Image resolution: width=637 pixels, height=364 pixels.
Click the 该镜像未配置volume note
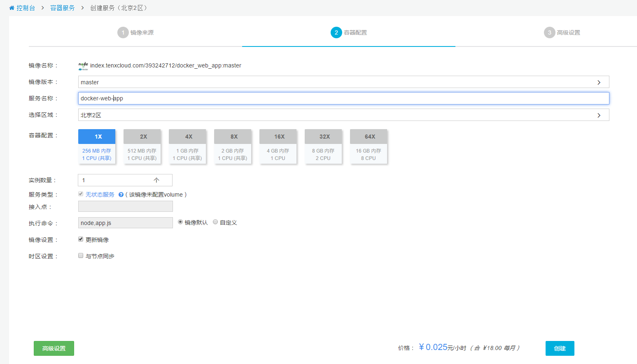point(156,195)
